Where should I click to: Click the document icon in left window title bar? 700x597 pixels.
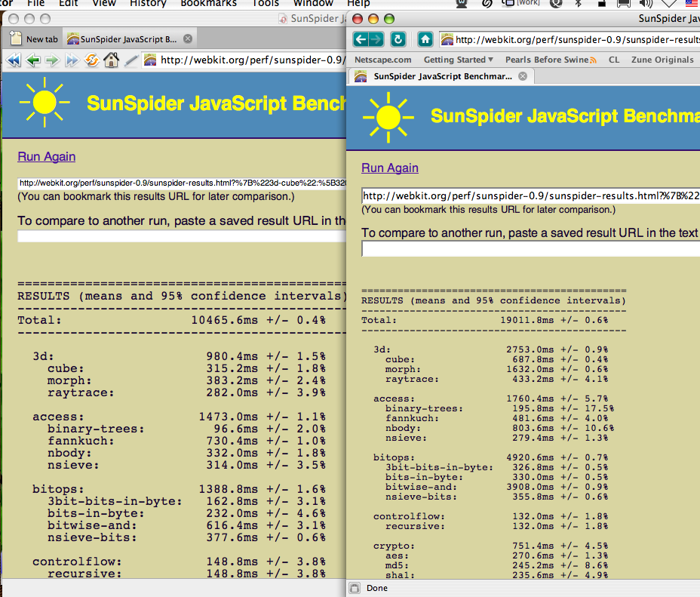(283, 19)
